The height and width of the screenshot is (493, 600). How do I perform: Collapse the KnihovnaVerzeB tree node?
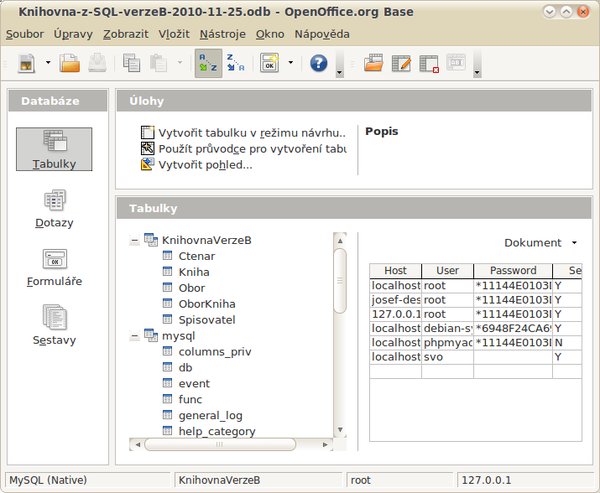[134, 241]
